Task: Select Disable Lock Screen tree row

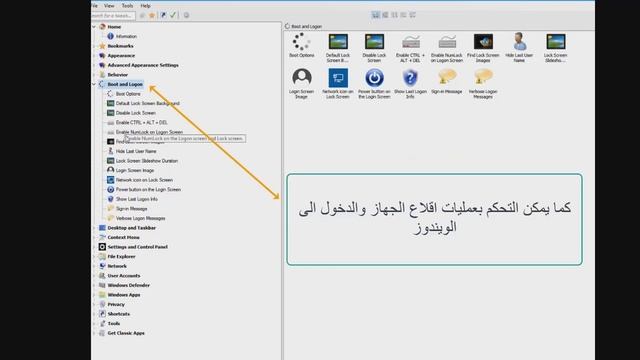Action: point(136,113)
